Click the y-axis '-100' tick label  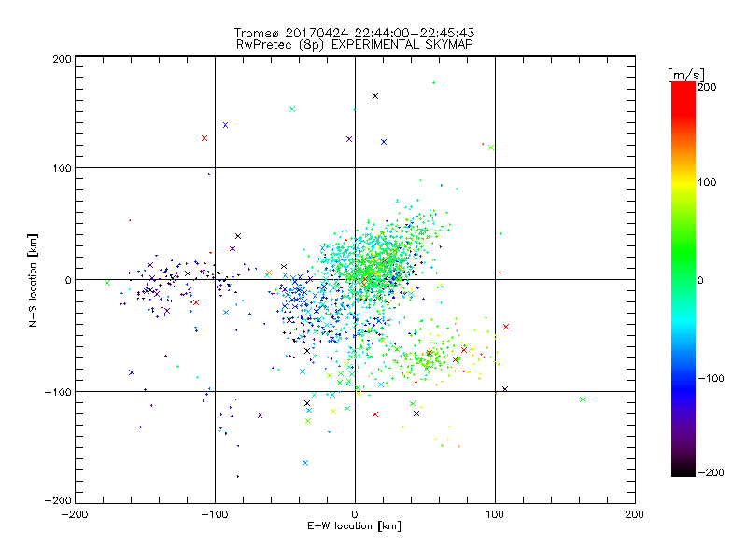click(x=58, y=392)
